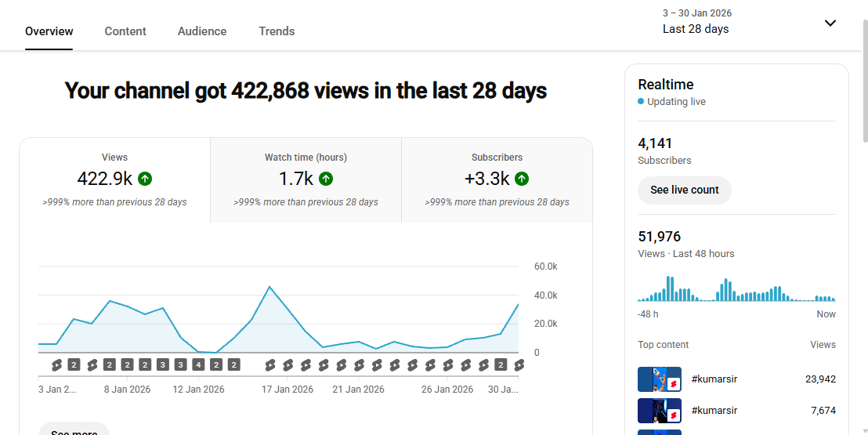Click the chart marker showing 4 published videos
Screen dimensions: 868x435
point(198,364)
